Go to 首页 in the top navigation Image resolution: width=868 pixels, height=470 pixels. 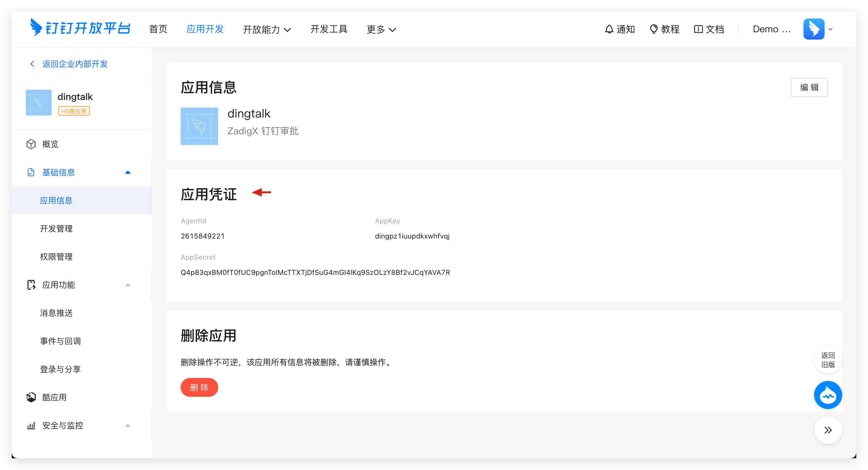[158, 29]
